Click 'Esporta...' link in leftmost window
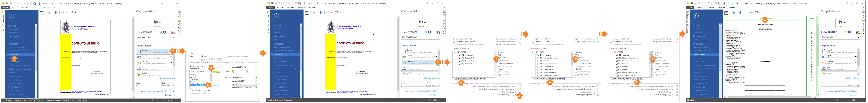 [169, 95]
